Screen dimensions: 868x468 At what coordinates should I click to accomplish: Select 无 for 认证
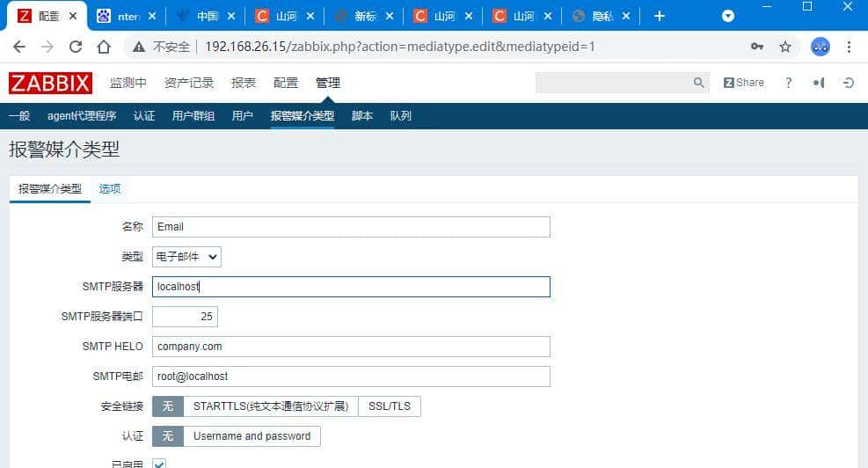[168, 436]
